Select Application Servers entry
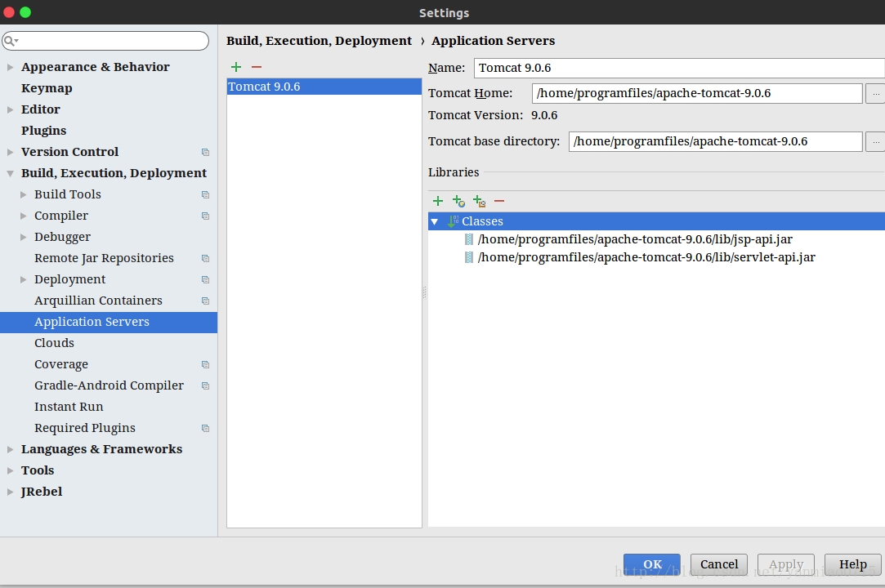Screen dimensions: 885x588 point(109,323)
